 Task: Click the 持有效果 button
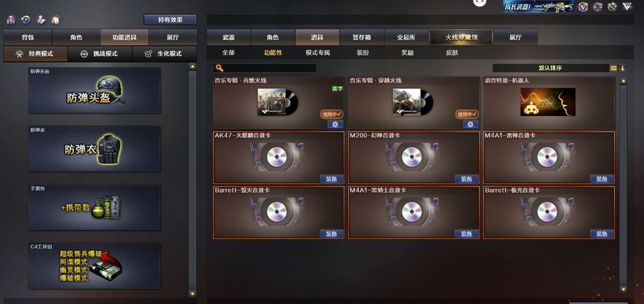tap(171, 20)
